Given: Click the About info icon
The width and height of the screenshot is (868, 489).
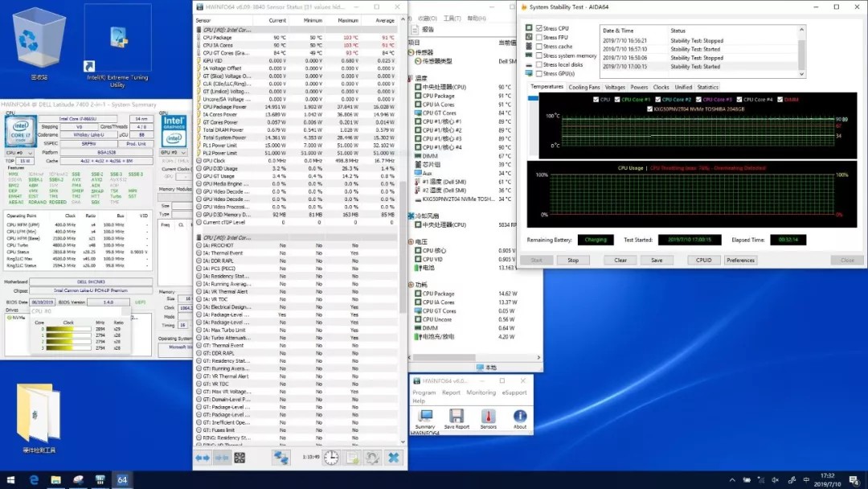Looking at the screenshot, I should pyautogui.click(x=520, y=416).
